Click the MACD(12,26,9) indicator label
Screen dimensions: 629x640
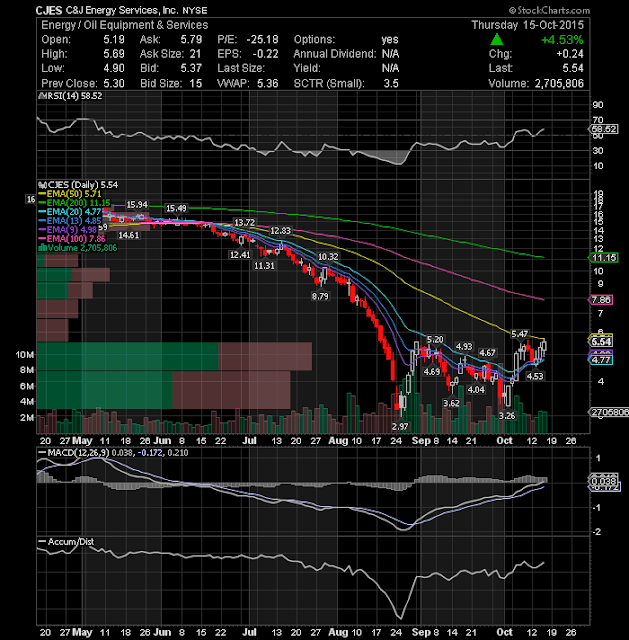click(x=78, y=453)
